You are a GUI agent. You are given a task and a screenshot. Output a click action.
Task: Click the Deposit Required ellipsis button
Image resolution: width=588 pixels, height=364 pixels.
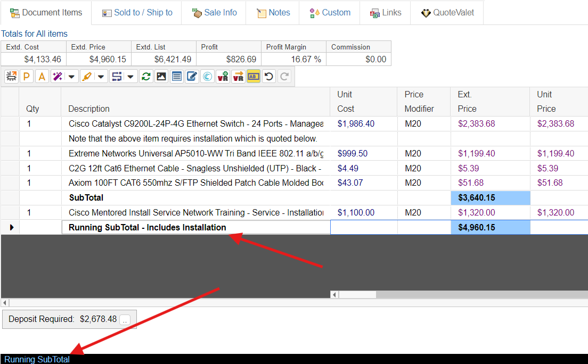tap(125, 320)
